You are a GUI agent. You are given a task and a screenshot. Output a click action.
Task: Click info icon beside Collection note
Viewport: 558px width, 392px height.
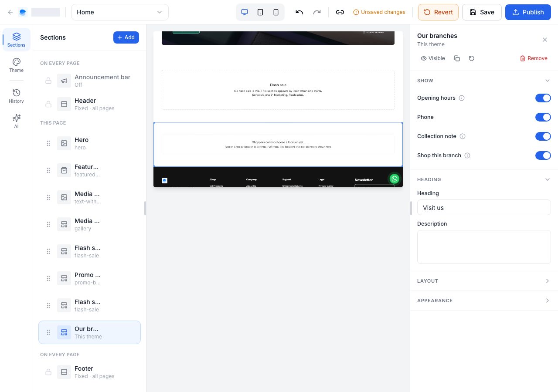click(x=463, y=136)
